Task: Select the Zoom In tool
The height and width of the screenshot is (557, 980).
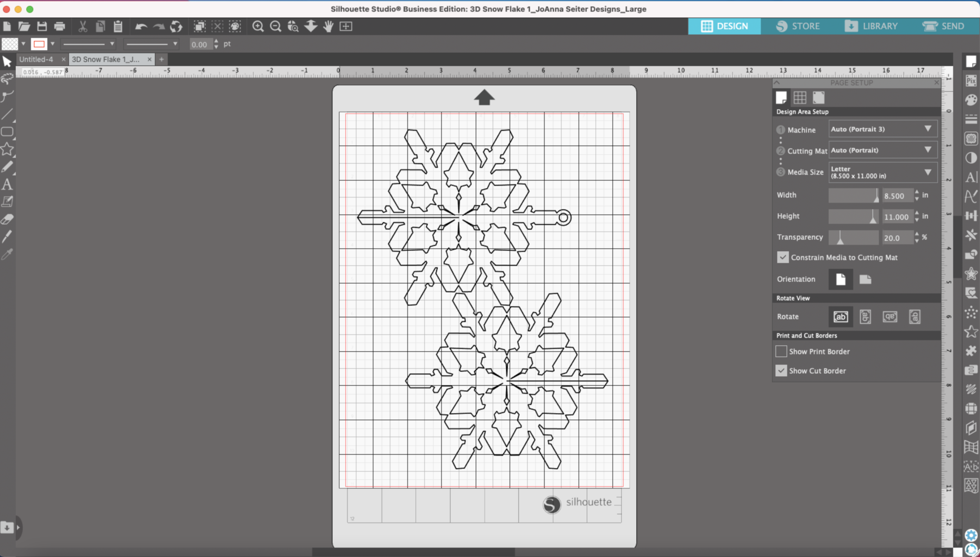Action: (258, 25)
